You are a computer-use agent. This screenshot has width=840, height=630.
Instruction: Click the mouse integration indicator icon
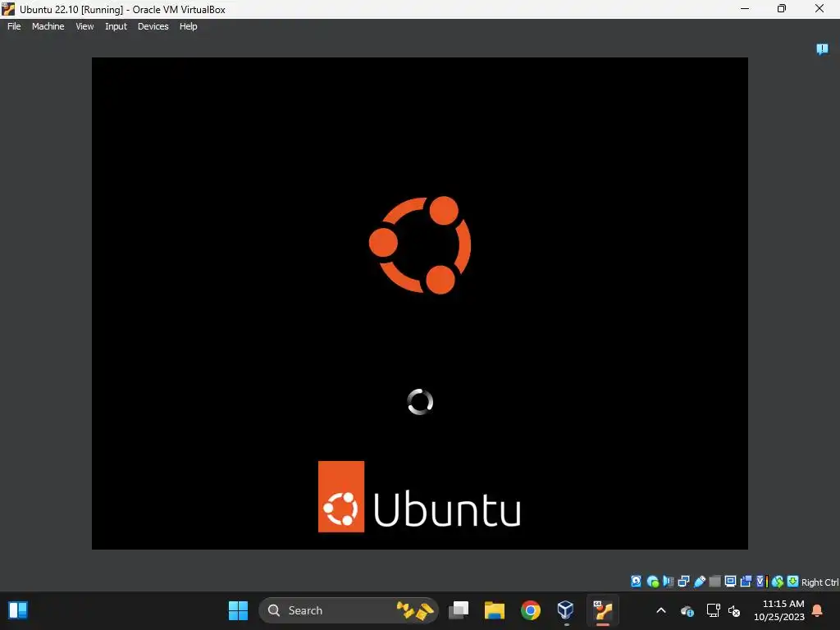coord(778,582)
